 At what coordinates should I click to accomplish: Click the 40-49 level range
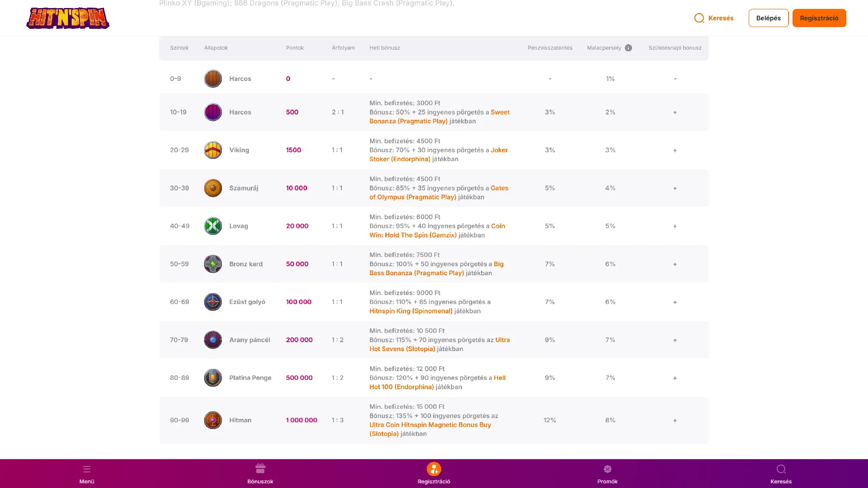tap(180, 226)
